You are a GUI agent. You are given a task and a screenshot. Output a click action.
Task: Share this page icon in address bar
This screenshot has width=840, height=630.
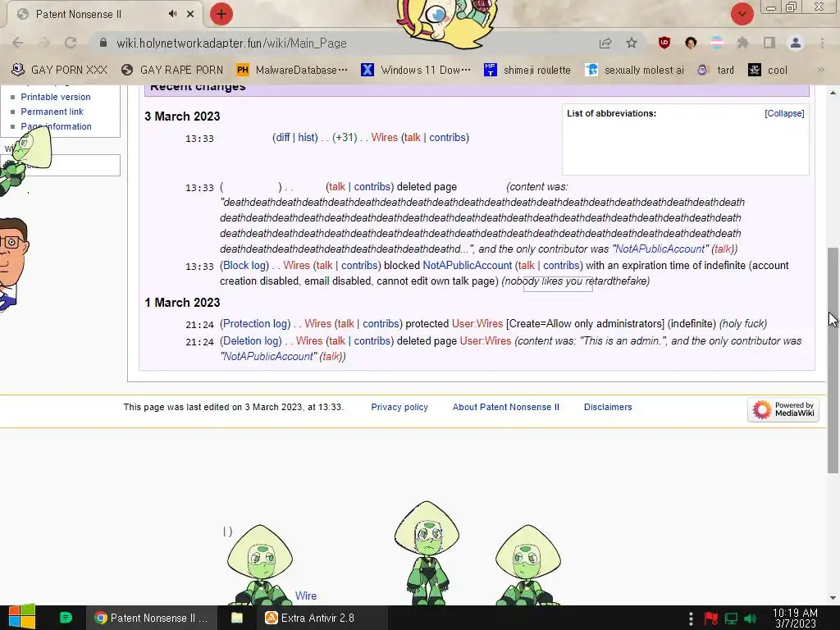click(605, 43)
